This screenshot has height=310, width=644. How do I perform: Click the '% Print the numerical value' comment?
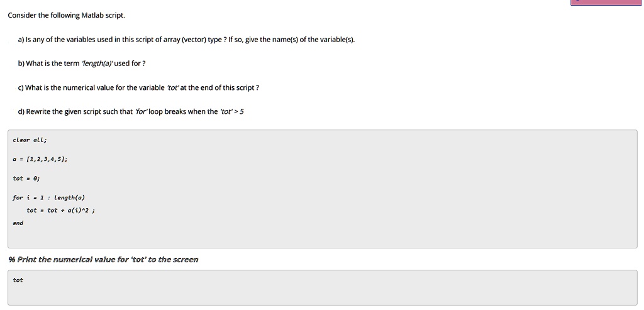103,259
